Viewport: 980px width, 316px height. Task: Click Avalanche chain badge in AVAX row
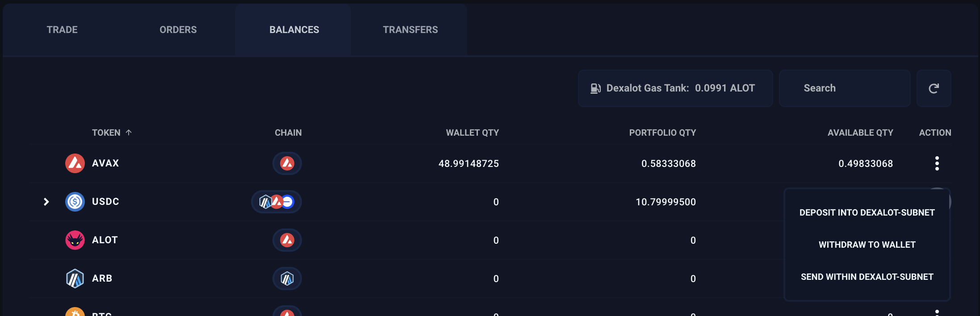click(287, 163)
